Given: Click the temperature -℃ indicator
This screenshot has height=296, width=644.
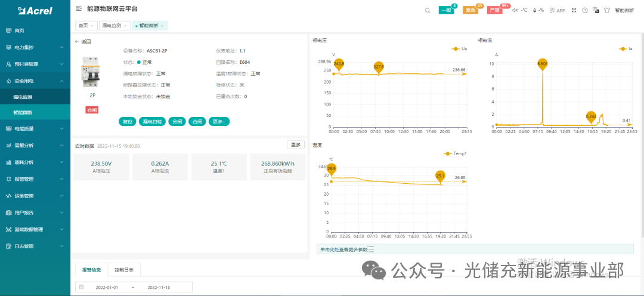Looking at the screenshot, I should coord(524,10).
